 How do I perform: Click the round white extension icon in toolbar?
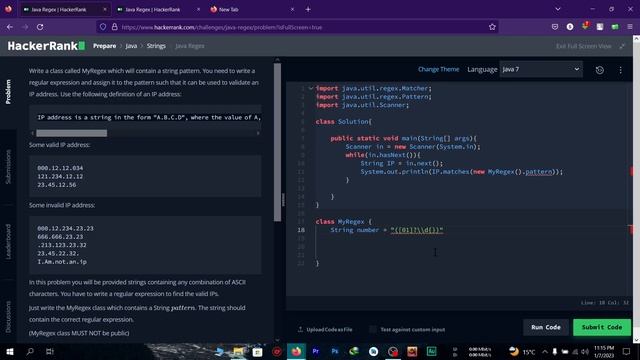tap(570, 27)
